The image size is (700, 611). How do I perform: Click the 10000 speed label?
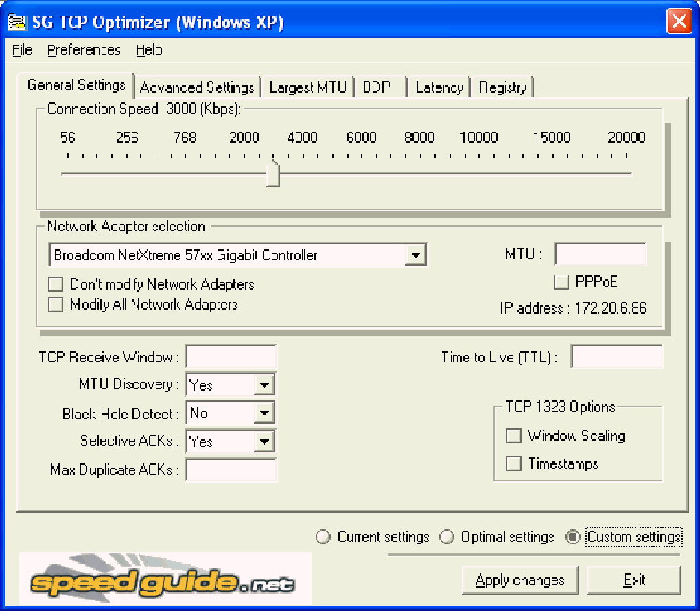point(478,137)
